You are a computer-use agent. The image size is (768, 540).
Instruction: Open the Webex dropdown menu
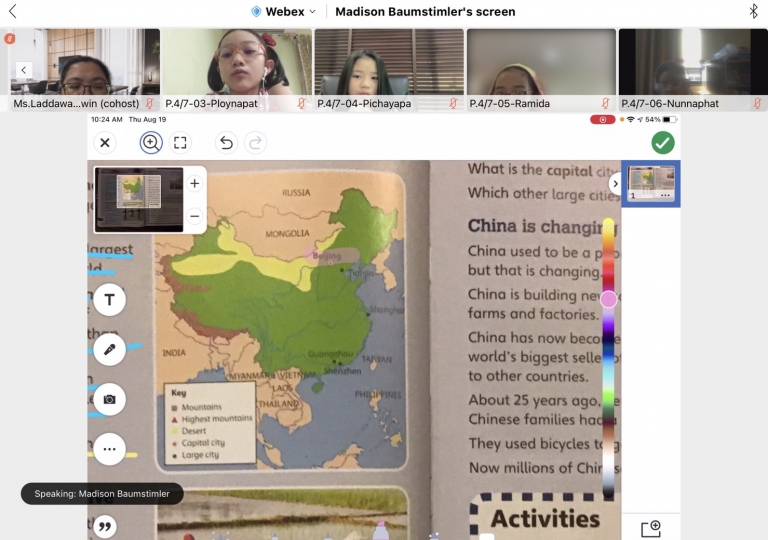click(x=283, y=11)
